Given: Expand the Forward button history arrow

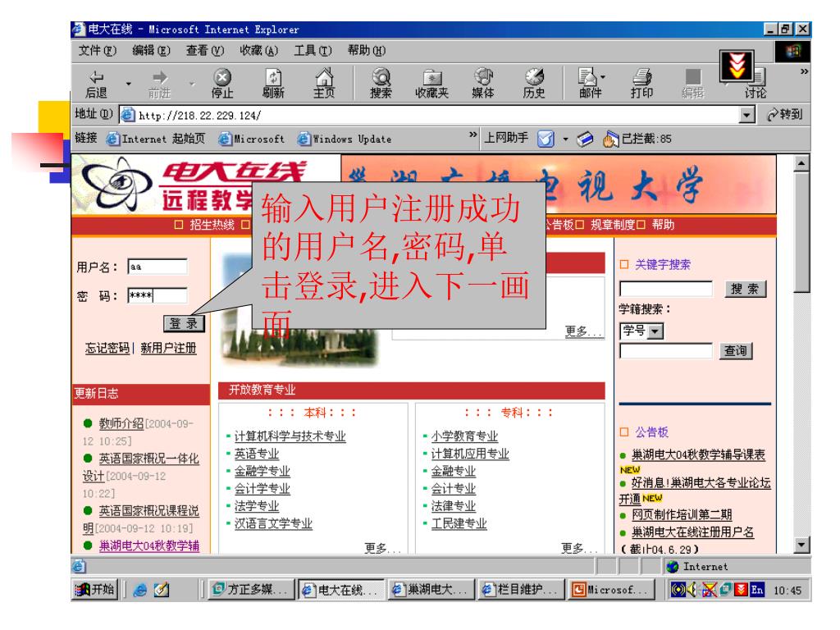Looking at the screenshot, I should click(x=192, y=84).
